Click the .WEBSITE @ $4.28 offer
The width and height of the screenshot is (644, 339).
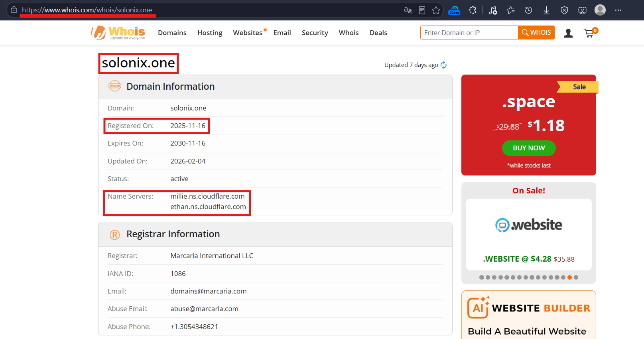point(529,259)
